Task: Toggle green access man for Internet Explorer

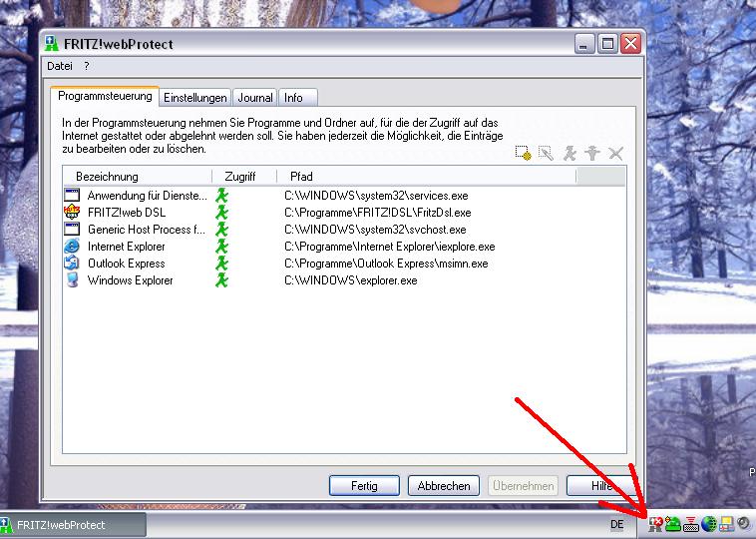Action: click(221, 247)
